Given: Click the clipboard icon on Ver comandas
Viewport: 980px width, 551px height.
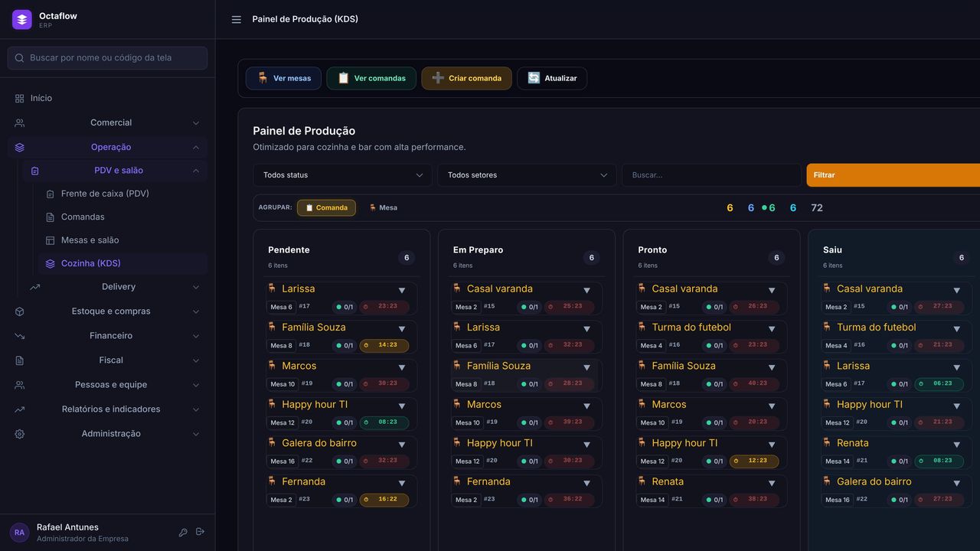Looking at the screenshot, I should pyautogui.click(x=344, y=78).
